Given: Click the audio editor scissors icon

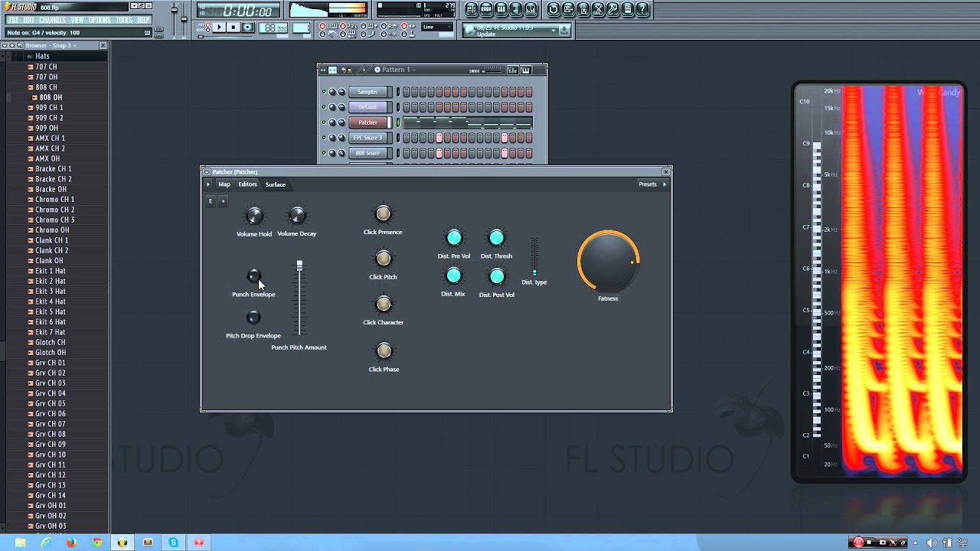Looking at the screenshot, I should click(598, 9).
